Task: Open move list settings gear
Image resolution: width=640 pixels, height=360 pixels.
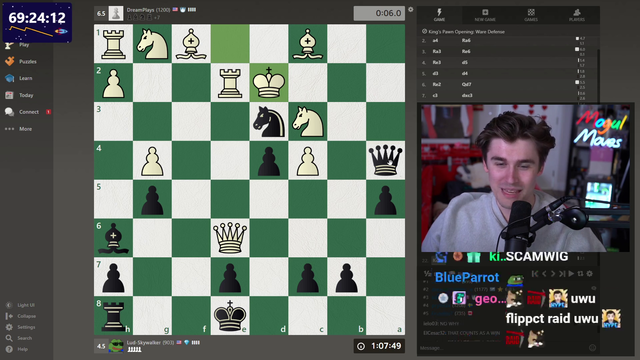Action: tap(589, 274)
